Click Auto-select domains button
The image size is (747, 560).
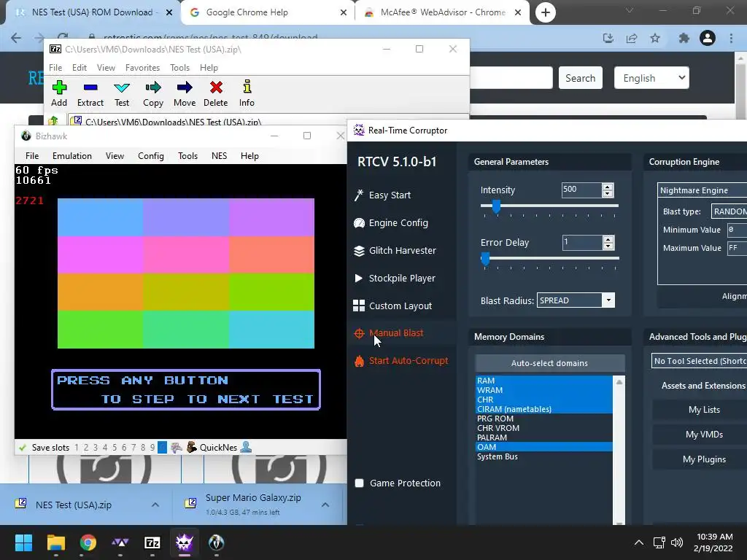[550, 363]
